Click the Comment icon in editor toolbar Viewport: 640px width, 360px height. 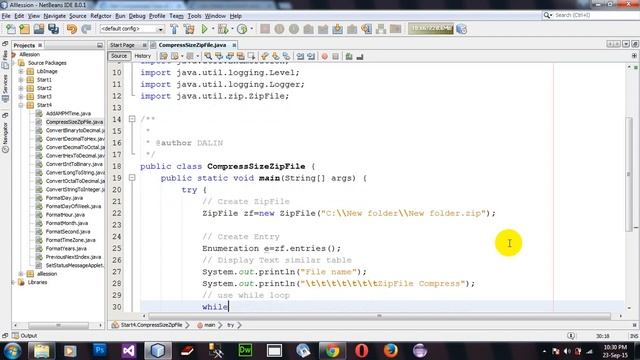349,56
